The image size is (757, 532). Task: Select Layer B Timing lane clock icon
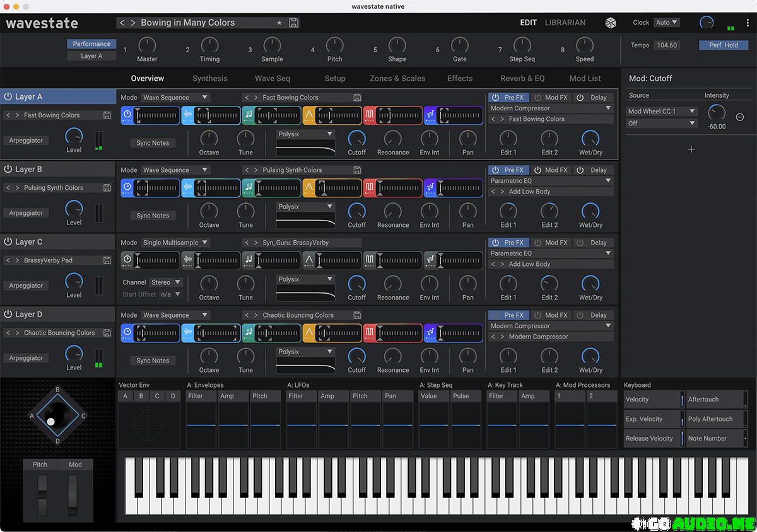pyautogui.click(x=127, y=188)
